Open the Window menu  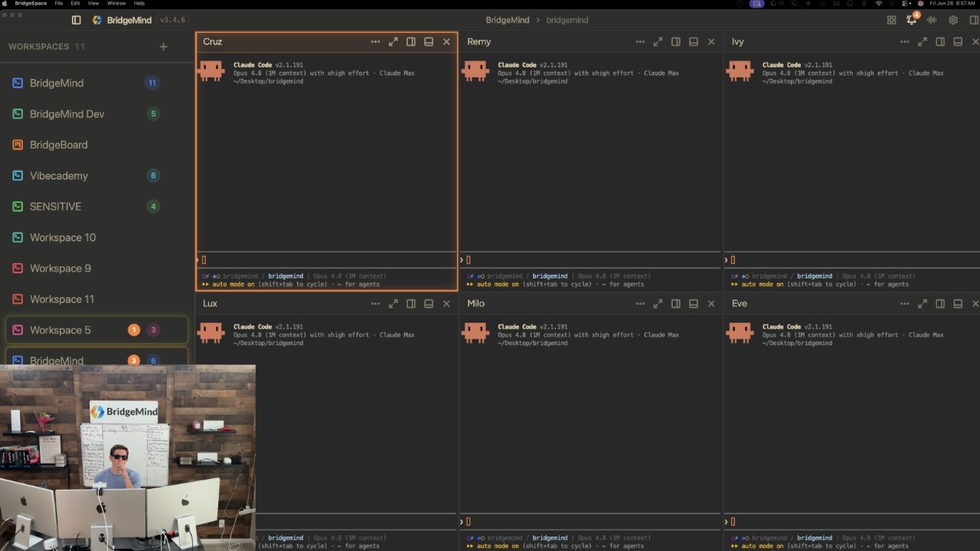pyautogui.click(x=116, y=4)
